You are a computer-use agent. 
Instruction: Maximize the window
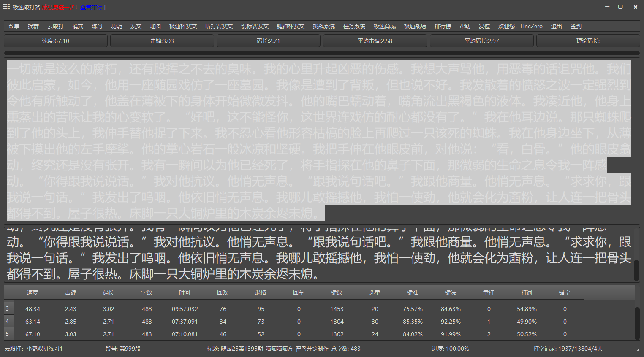tap(620, 7)
